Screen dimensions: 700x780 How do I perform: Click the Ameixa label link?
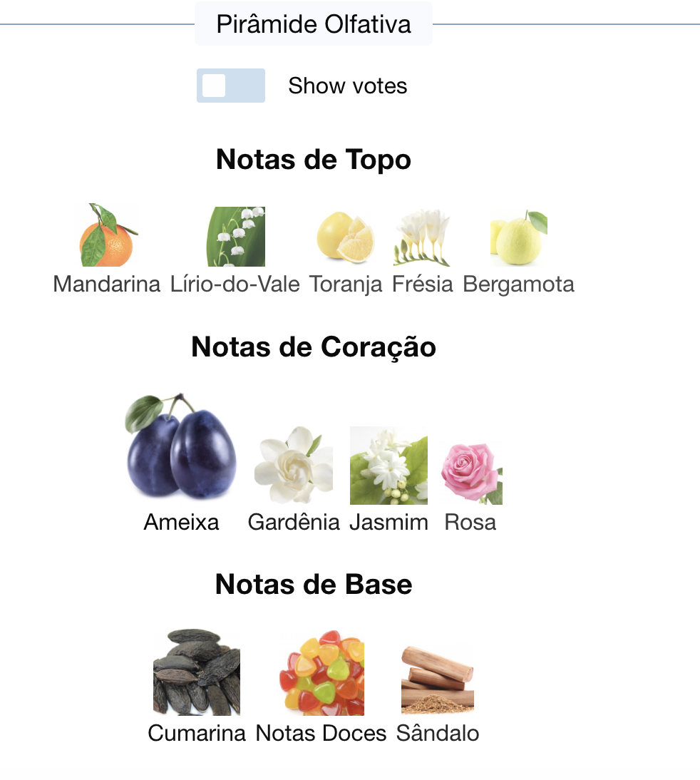[x=181, y=523]
